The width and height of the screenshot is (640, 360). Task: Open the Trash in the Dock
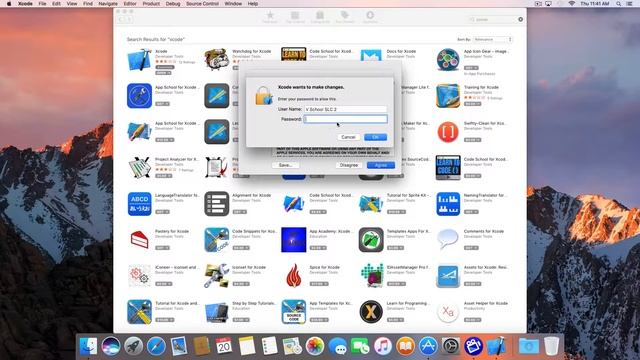pyautogui.click(x=551, y=346)
